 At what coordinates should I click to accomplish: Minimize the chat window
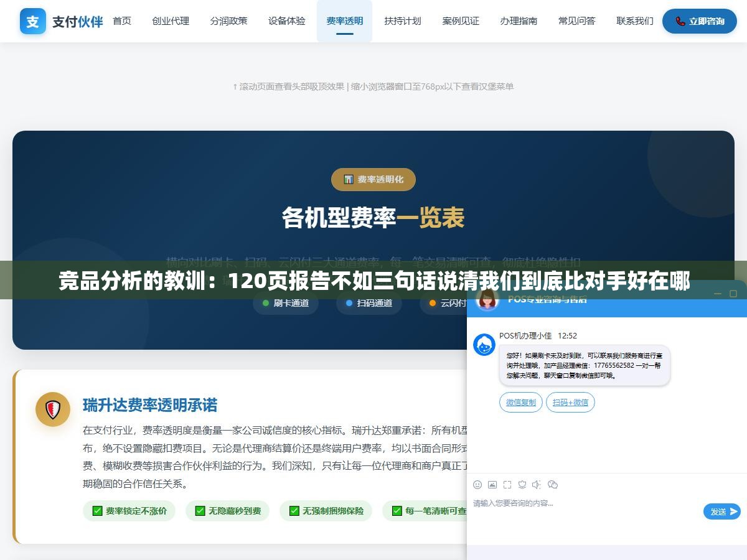click(x=717, y=294)
